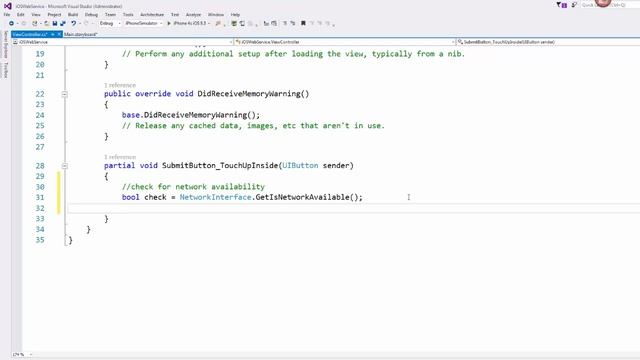Switch to the ViewController.cs tab
Viewport: 640px width, 360px height.
point(30,34)
